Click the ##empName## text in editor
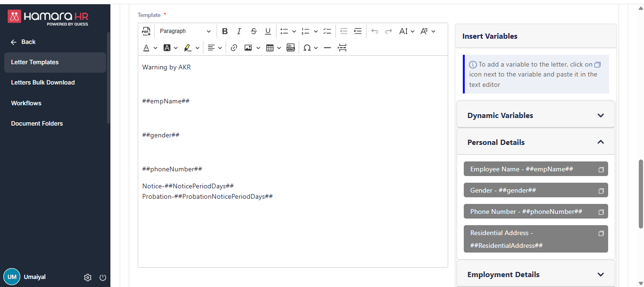Viewport: 644px width, 287px height. click(166, 101)
